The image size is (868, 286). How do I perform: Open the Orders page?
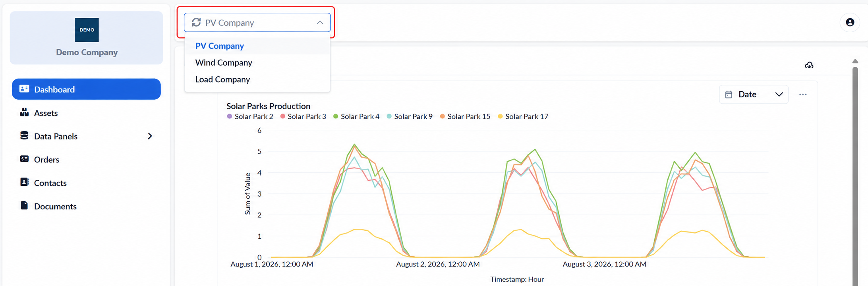[86, 160]
